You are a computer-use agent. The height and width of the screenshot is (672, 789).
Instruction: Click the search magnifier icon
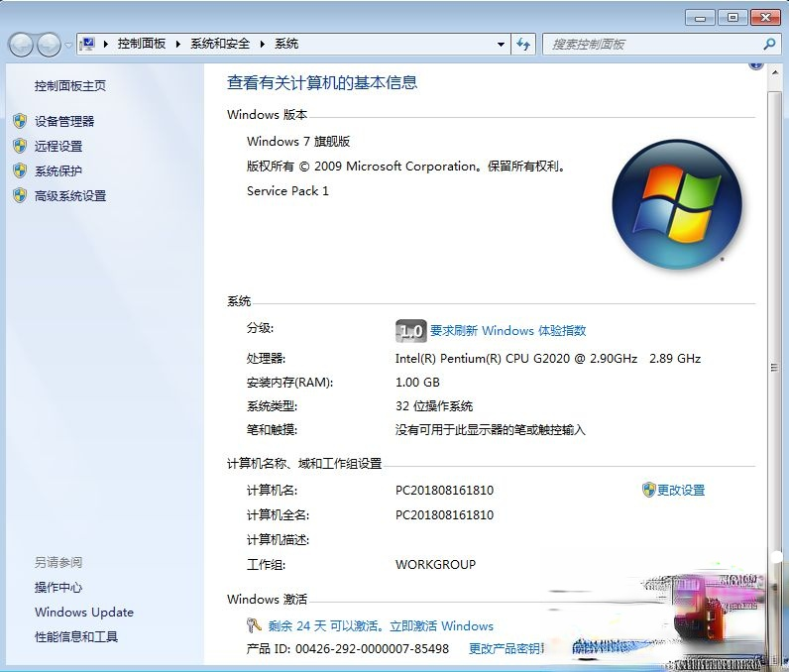point(769,45)
